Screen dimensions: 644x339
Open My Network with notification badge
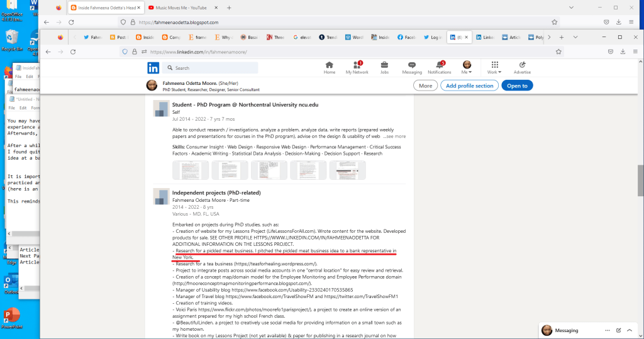pos(357,68)
